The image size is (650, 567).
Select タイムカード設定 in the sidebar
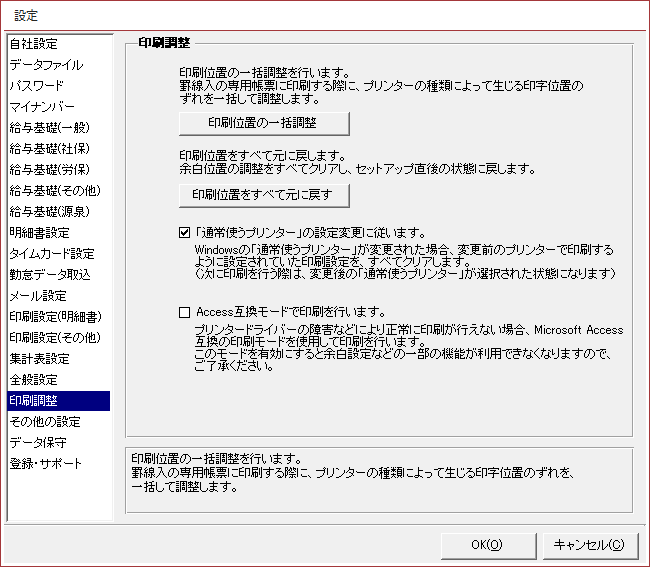(52, 254)
